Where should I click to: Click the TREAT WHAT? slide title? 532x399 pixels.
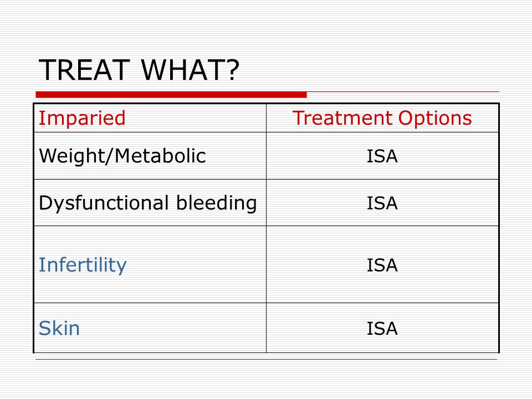coord(139,70)
